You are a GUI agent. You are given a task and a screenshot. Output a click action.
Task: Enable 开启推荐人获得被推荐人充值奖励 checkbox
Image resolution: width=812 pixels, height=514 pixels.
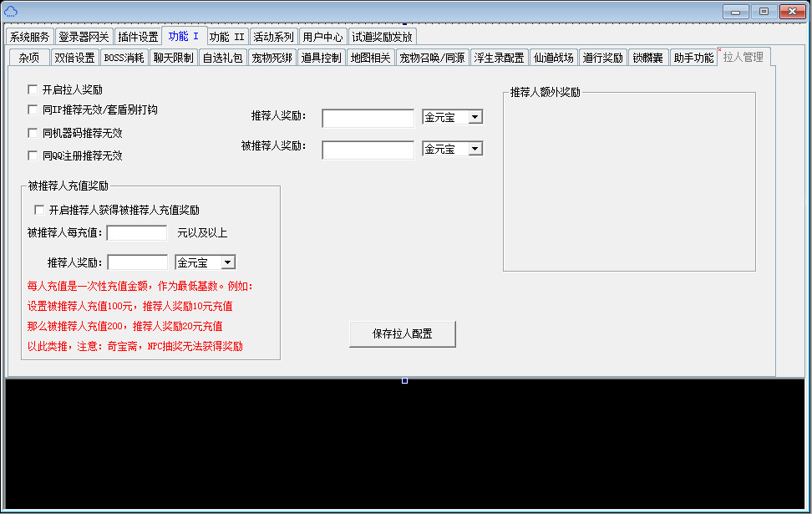(x=39, y=210)
